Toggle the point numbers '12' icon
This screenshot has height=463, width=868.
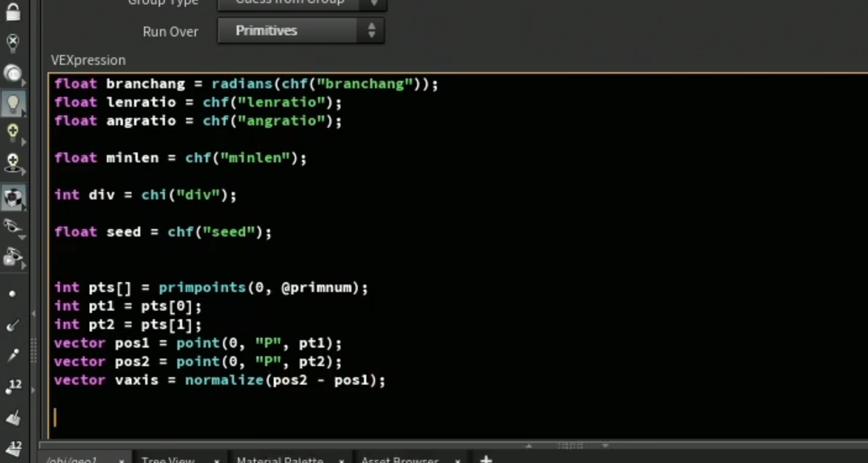[x=13, y=387]
